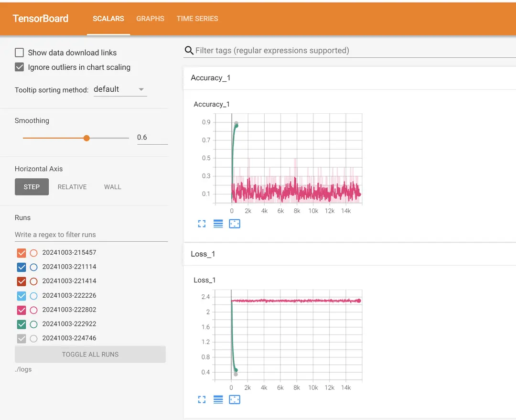Select RELATIVE horizontal axis

[72, 187]
